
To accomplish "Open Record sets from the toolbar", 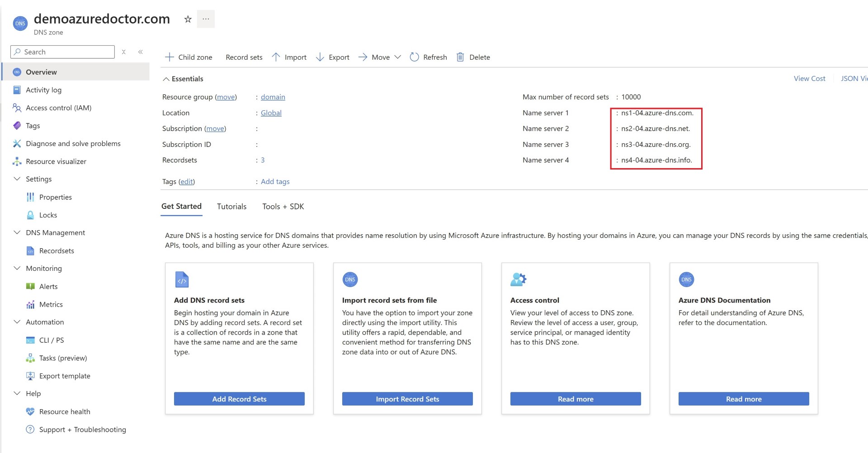I will (244, 57).
